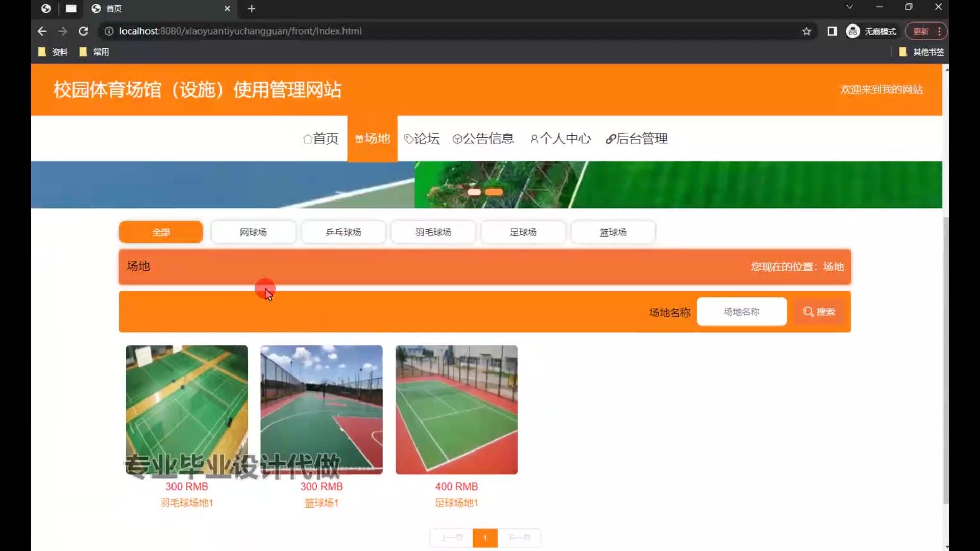Open 公告信息 navigation item
Screen dimensions: 980x551
tap(483, 139)
